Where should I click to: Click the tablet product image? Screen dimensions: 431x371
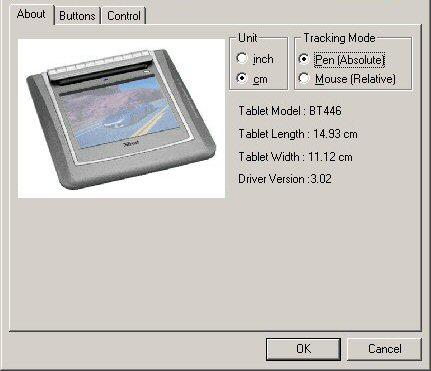point(121,119)
